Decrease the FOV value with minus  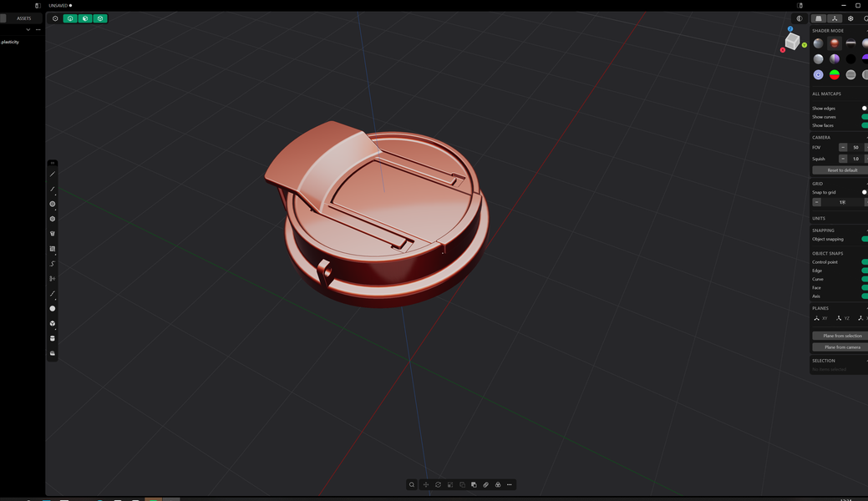pos(843,148)
